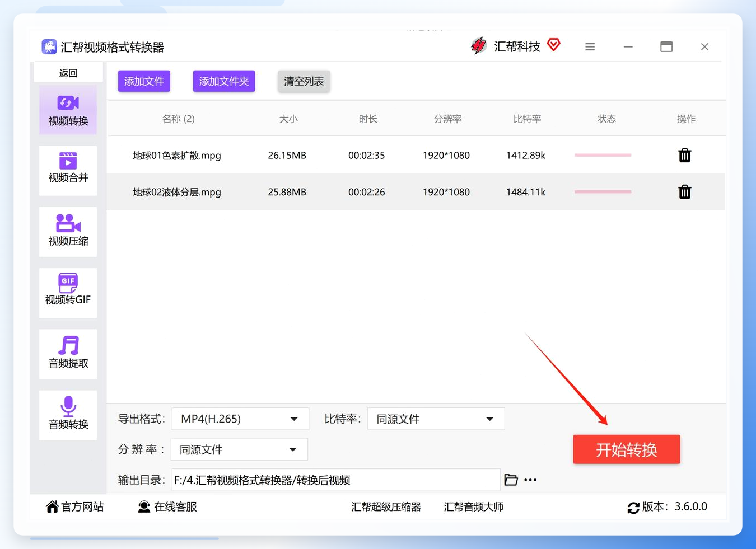756x549 pixels.
Task: Browse output directory via three dots
Action: pyautogui.click(x=530, y=480)
